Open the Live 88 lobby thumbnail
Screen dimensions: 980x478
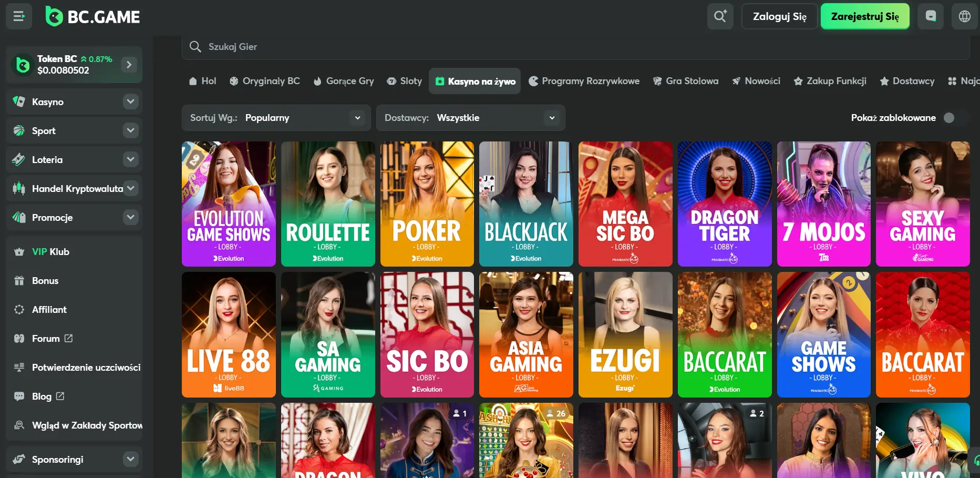(x=229, y=334)
